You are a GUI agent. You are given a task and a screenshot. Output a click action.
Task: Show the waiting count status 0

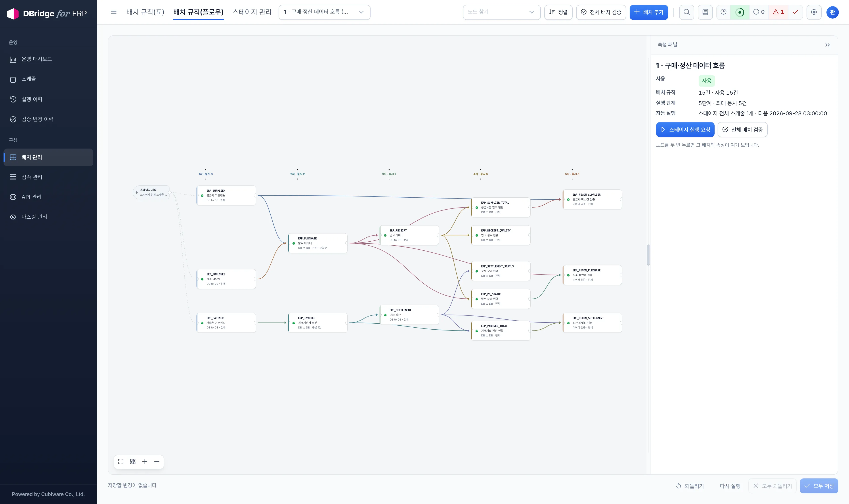pyautogui.click(x=759, y=12)
